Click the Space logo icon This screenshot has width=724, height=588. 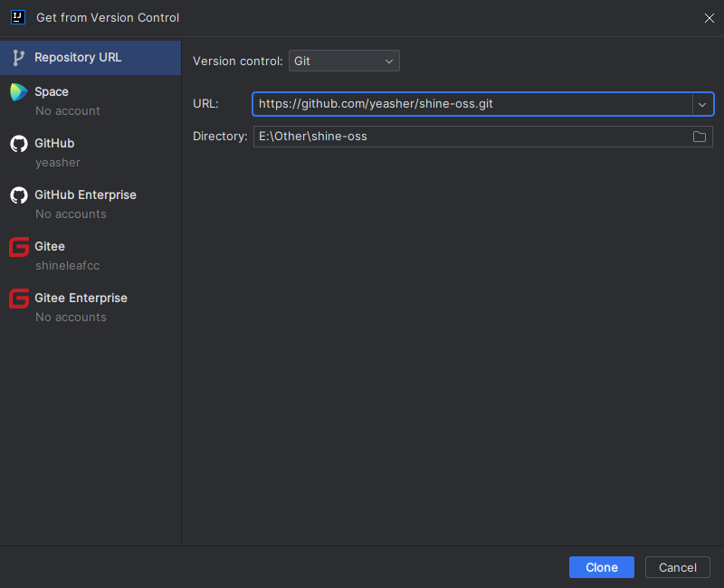click(19, 92)
